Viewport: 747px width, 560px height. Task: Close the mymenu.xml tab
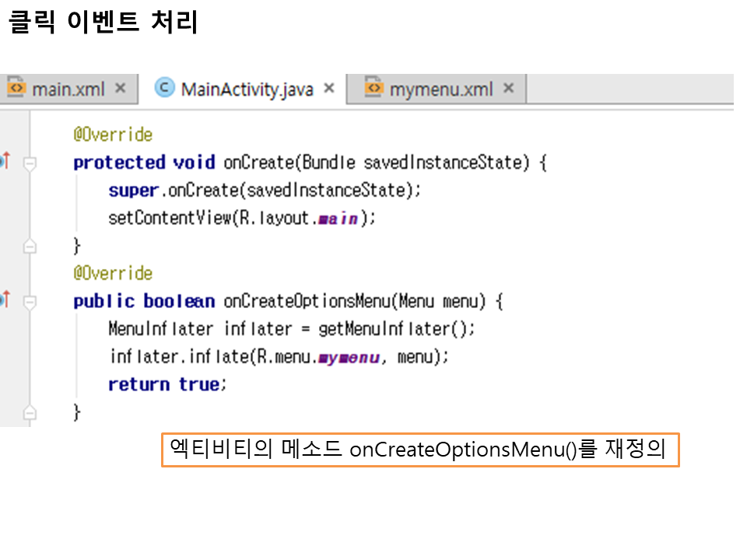point(508,88)
